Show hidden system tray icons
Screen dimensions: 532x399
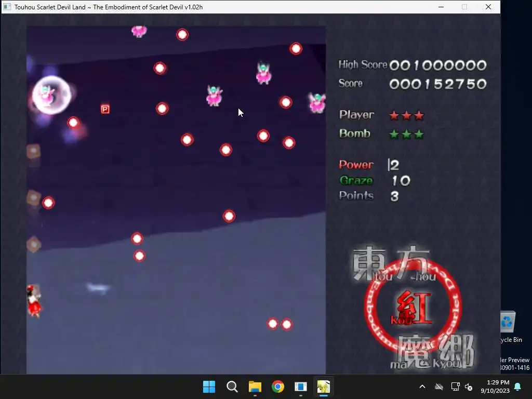pos(422,387)
